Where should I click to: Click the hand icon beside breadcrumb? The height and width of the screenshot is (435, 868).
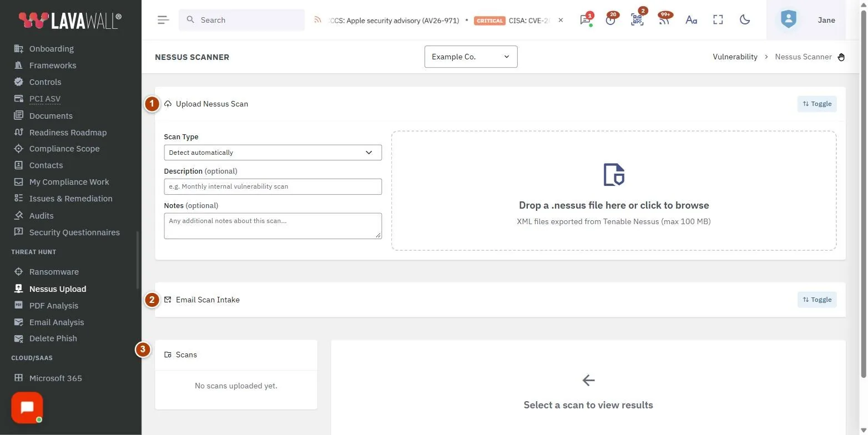pyautogui.click(x=841, y=57)
